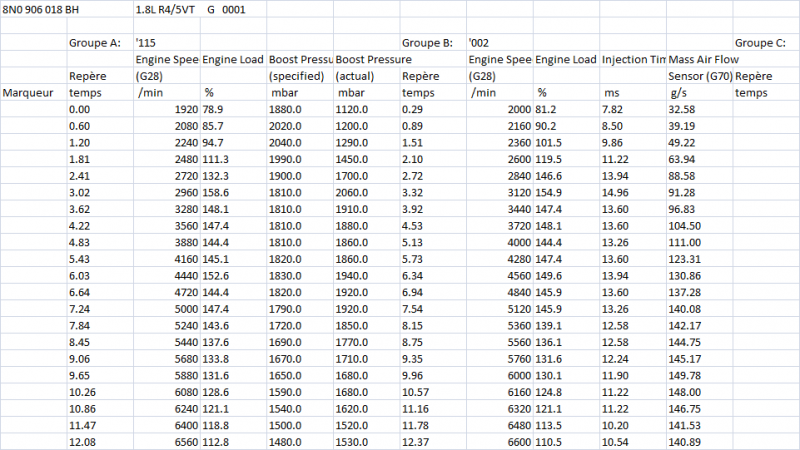Image resolution: width=800 pixels, height=450 pixels.
Task: Select the Mass Air Flow header cell
Action: (698, 60)
